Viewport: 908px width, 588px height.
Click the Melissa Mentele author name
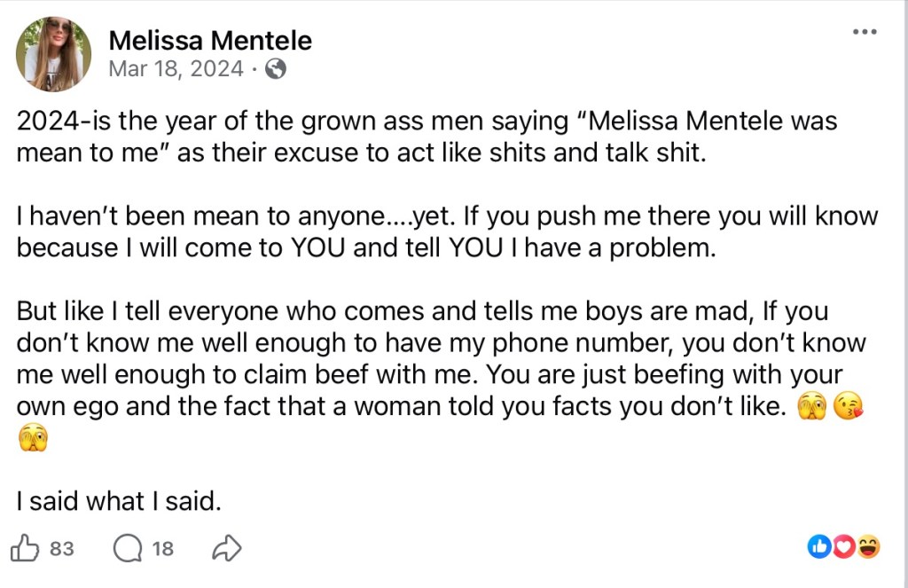point(210,40)
